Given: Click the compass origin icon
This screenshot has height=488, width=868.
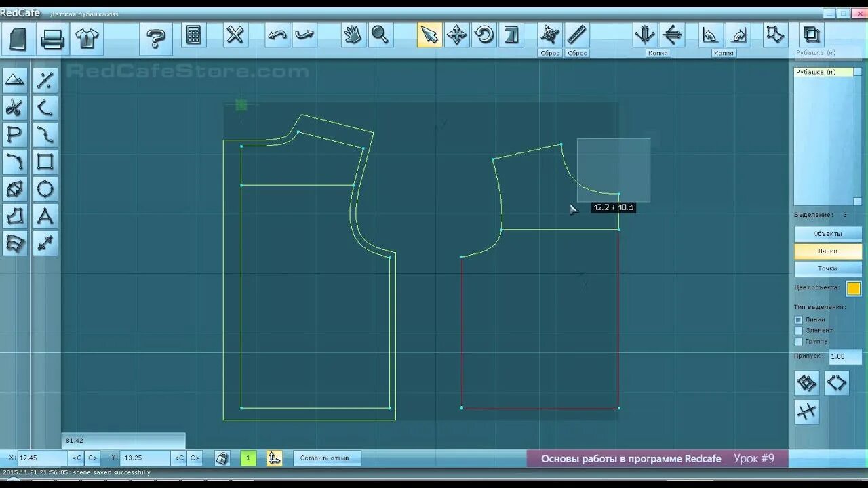Looking at the screenshot, I should 549,35.
